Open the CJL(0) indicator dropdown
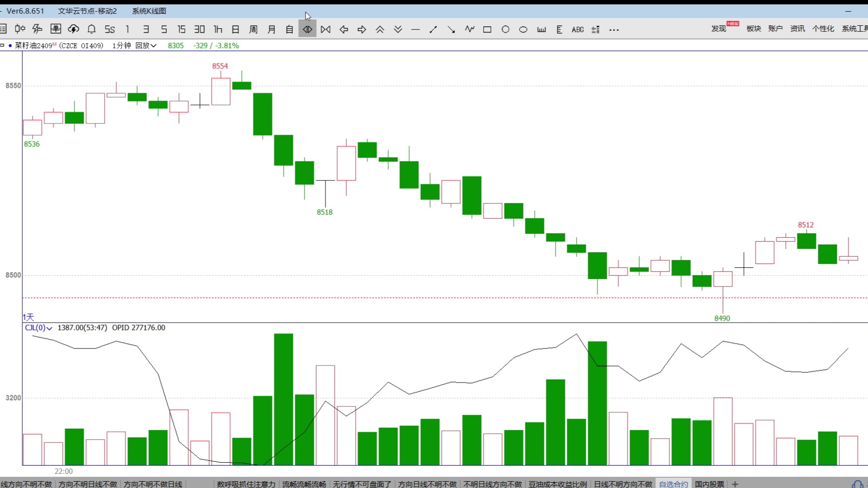This screenshot has width=868, height=488. tap(38, 328)
